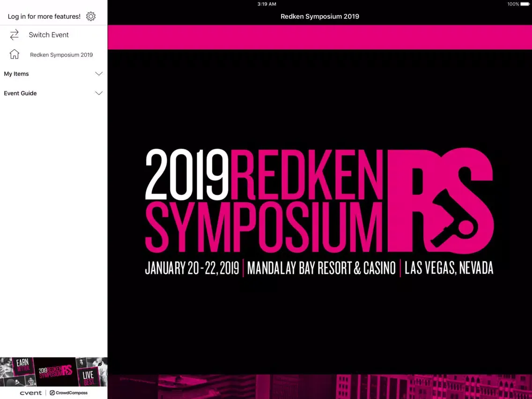
Task: Tap the pink RS hairdryer logo
Action: click(440, 200)
